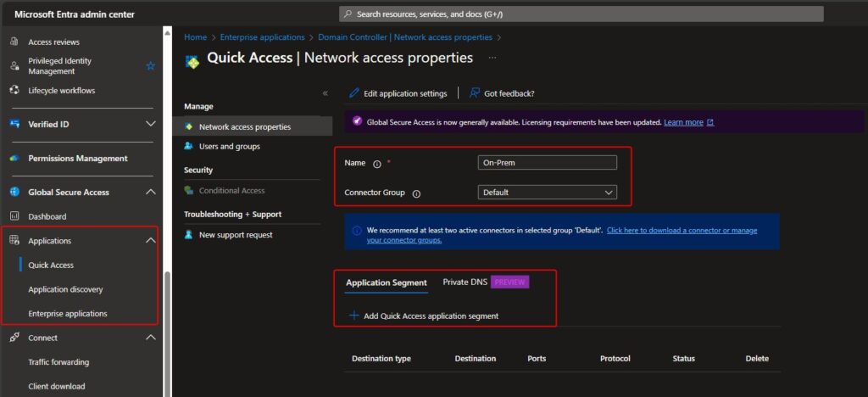
Task: Click the Connect plug icon
Action: pos(15,338)
